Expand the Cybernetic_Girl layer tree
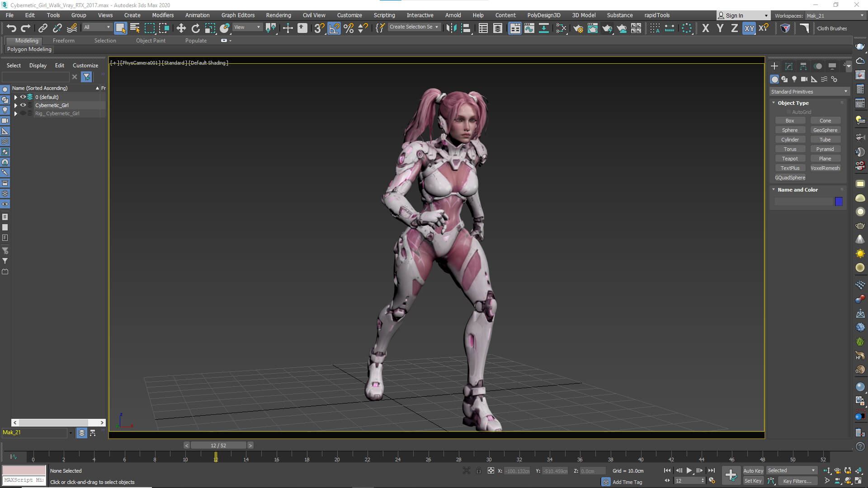This screenshot has height=488, width=868. point(16,105)
